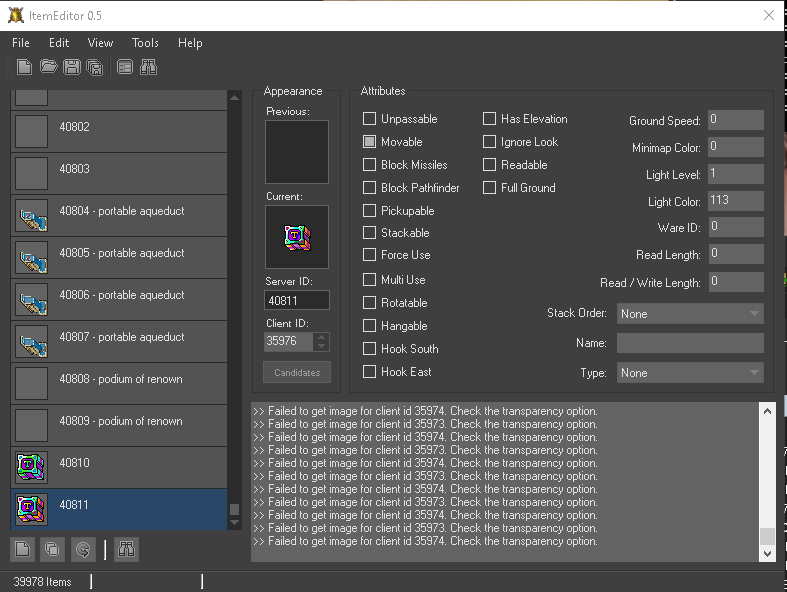Screen dimensions: 787x592
Task: Click log panel scroll down arrow
Action: click(767, 553)
